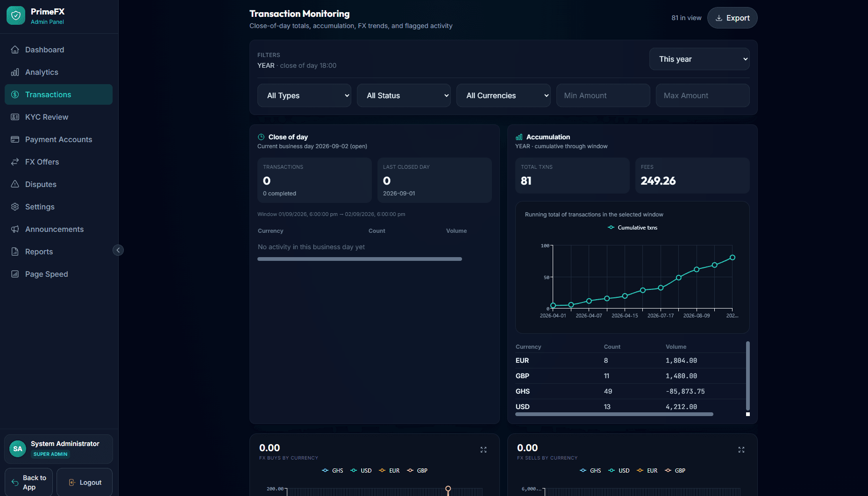Focus the Min Amount input field
Viewport: 868px width, 496px height.
[603, 95]
